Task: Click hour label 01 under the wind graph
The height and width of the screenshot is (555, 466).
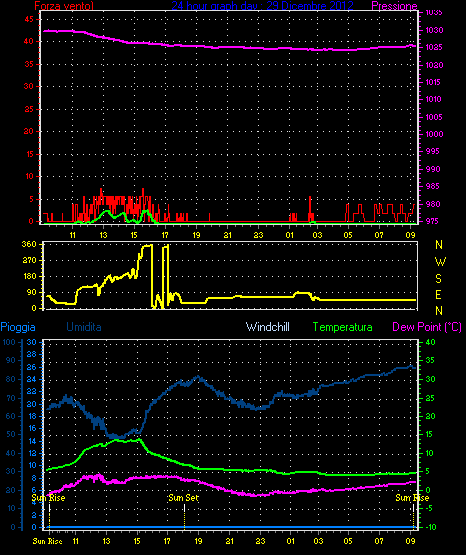Action: [x=290, y=235]
